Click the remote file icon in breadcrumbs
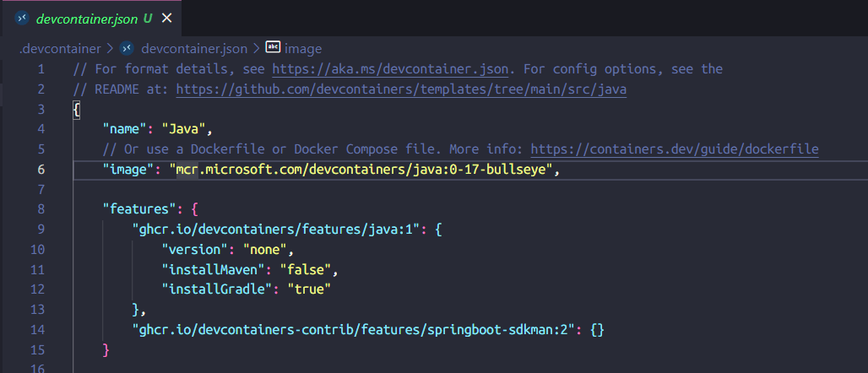The width and height of the screenshot is (868, 373). pos(127,49)
